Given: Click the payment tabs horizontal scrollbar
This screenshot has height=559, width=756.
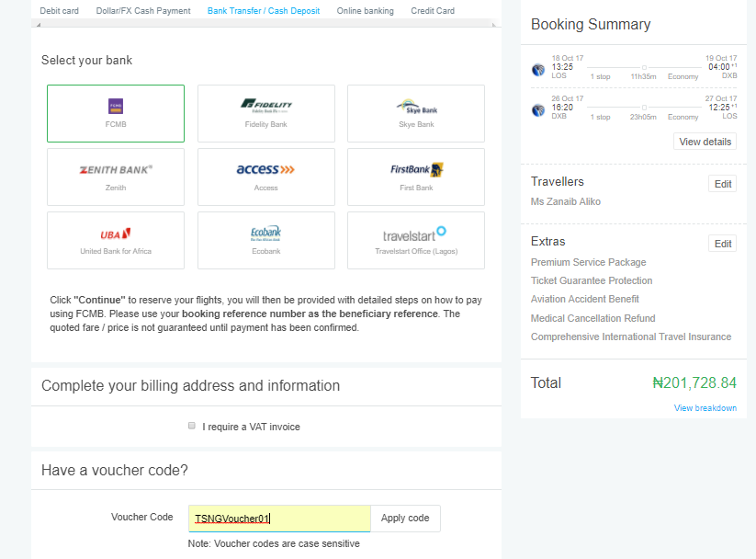Looking at the screenshot, I should coord(266,24).
